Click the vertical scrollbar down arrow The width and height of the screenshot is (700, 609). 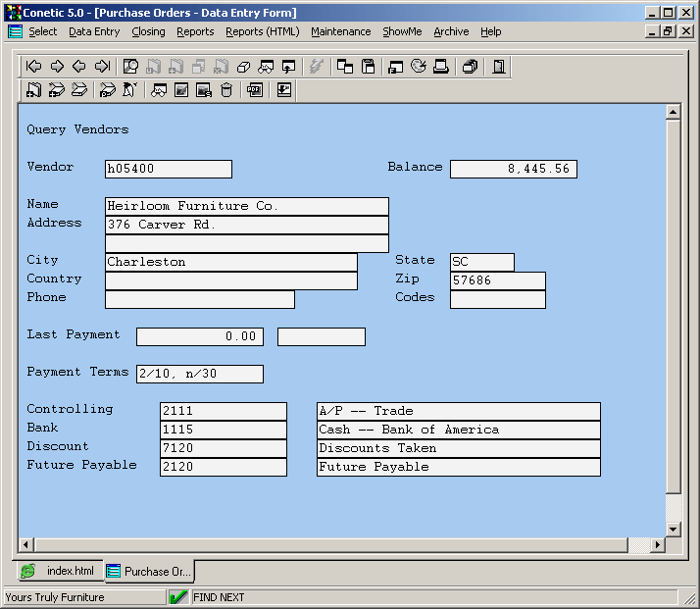click(x=673, y=529)
